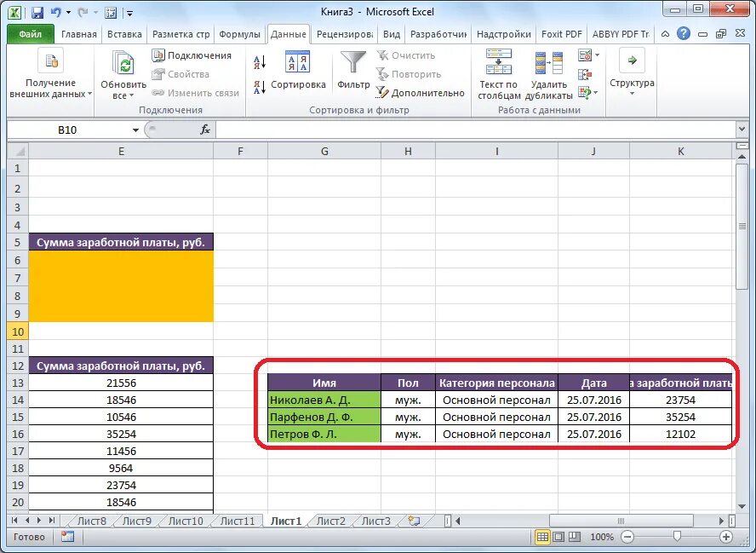The image size is (756, 553).
Task: Click the Повторить filter button
Action: [409, 74]
